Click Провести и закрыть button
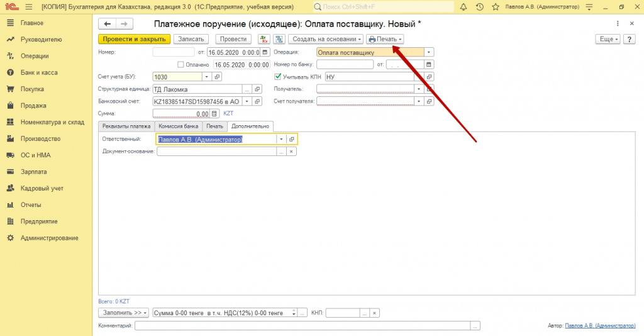The width and height of the screenshot is (644, 336). 135,39
